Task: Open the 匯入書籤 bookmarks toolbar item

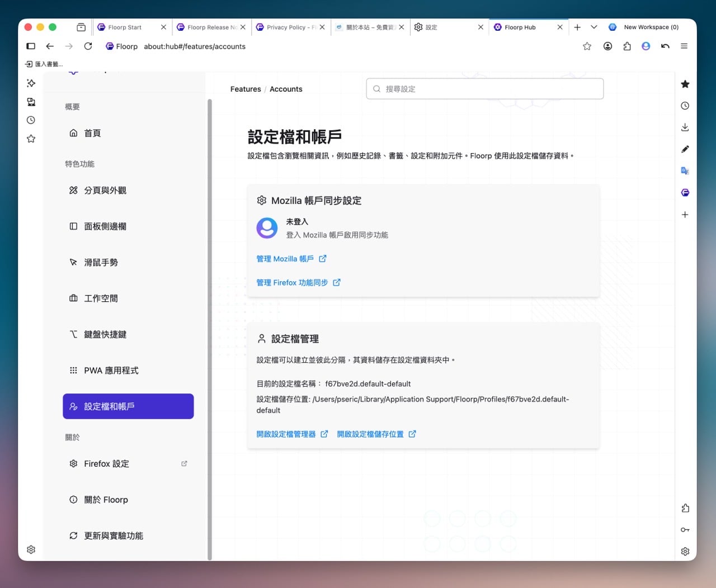Action: 44,64
